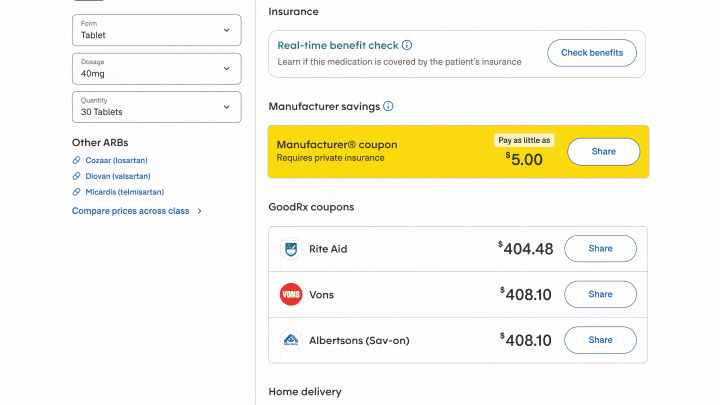Open the Form dropdown showing Tablet
Screen dimensions: 720x405
(156, 30)
